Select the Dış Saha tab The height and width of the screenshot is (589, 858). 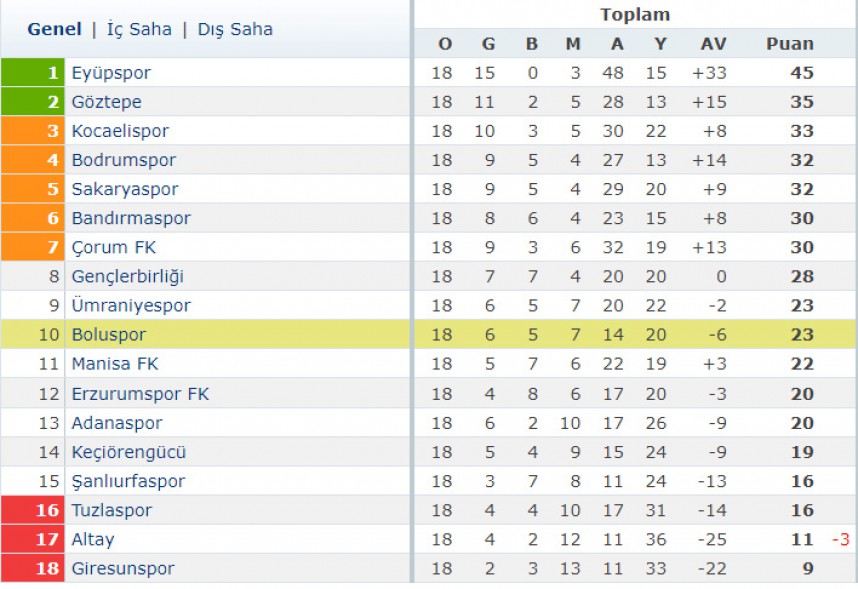[x=235, y=30]
